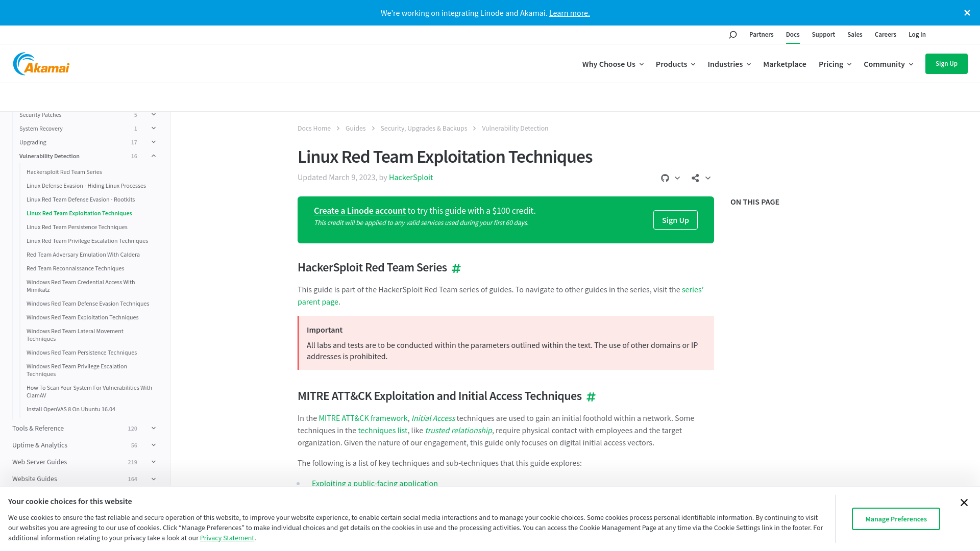Go to Guides breadcrumb
Image resolution: width=980 pixels, height=551 pixels.
[x=355, y=129]
